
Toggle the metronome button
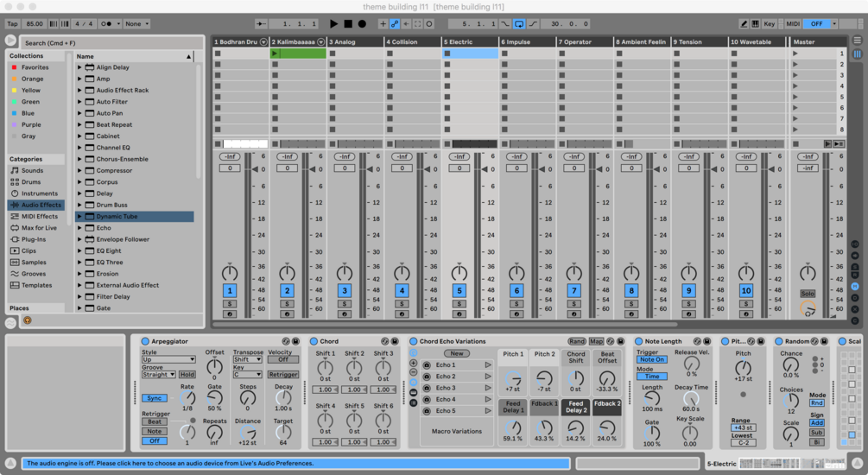click(x=106, y=24)
